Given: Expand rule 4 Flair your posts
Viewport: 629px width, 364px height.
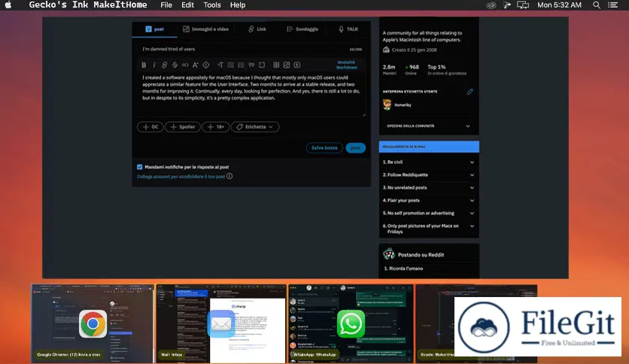Looking at the screenshot, I should (429, 201).
